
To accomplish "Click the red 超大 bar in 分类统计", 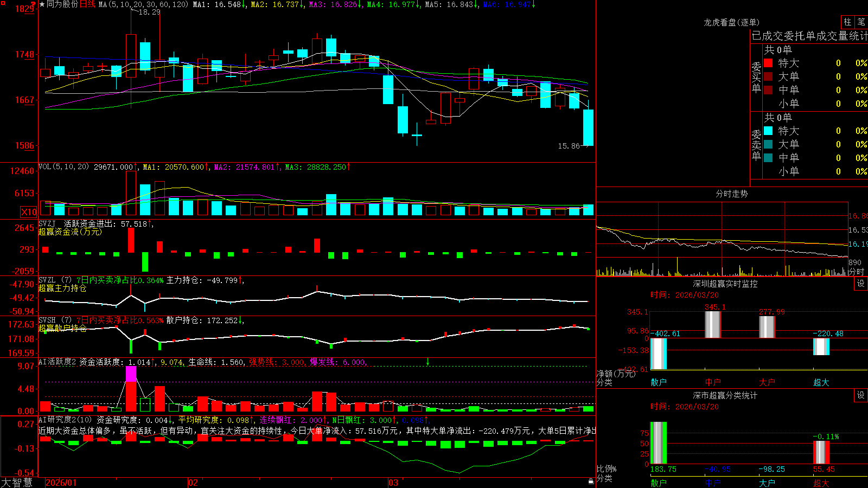I will pos(821,452).
